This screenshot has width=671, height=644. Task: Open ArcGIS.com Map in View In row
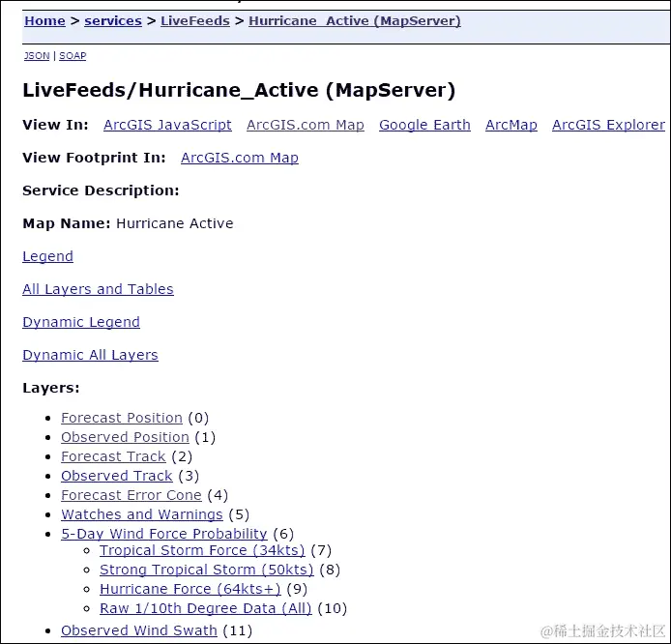pyautogui.click(x=306, y=125)
